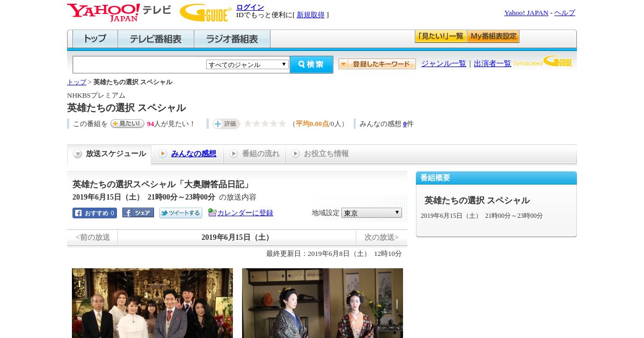Open the kimono women photo thumbnail
The width and height of the screenshot is (644, 338).
323,303
